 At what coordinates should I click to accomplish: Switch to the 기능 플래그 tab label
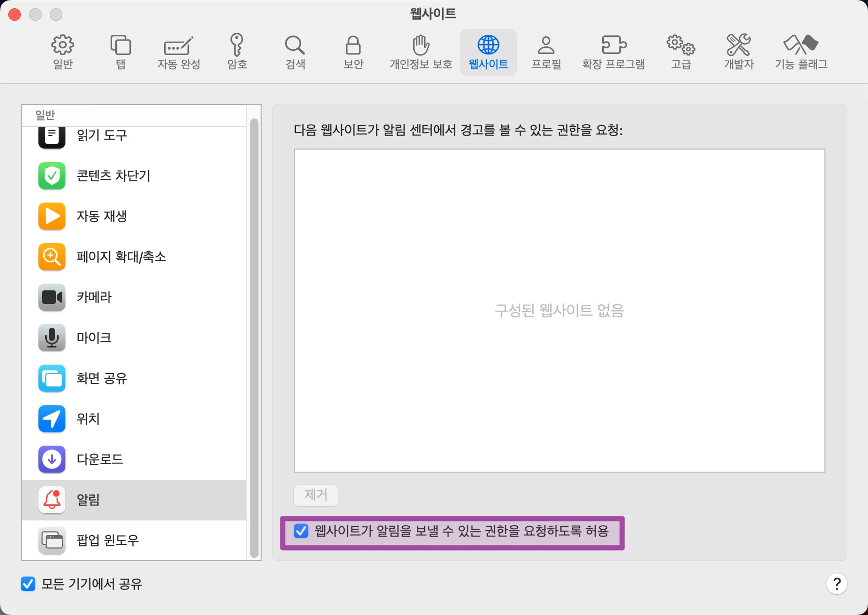pos(801,64)
